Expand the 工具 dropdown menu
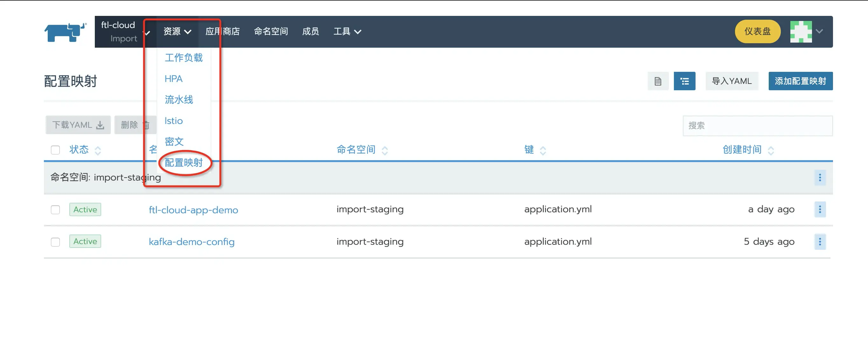Viewport: 868px width, 354px height. (x=347, y=32)
